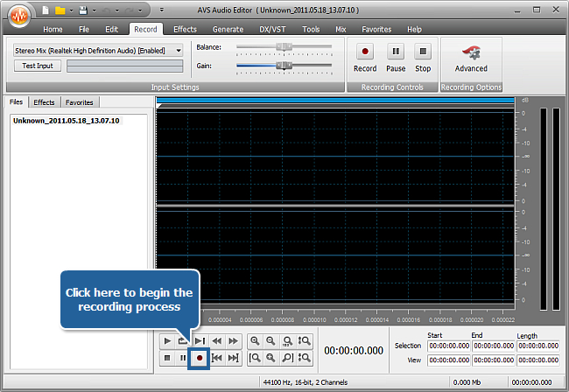Open the Tools ribbon tab
This screenshot has width=569, height=392.
(311, 30)
